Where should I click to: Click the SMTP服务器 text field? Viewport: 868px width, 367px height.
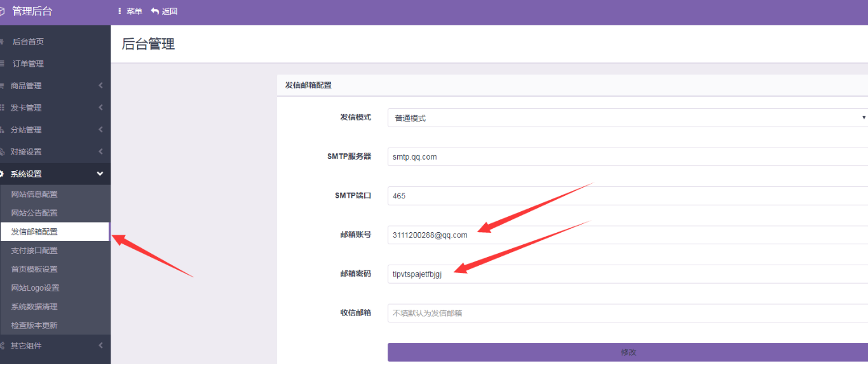coord(572,156)
